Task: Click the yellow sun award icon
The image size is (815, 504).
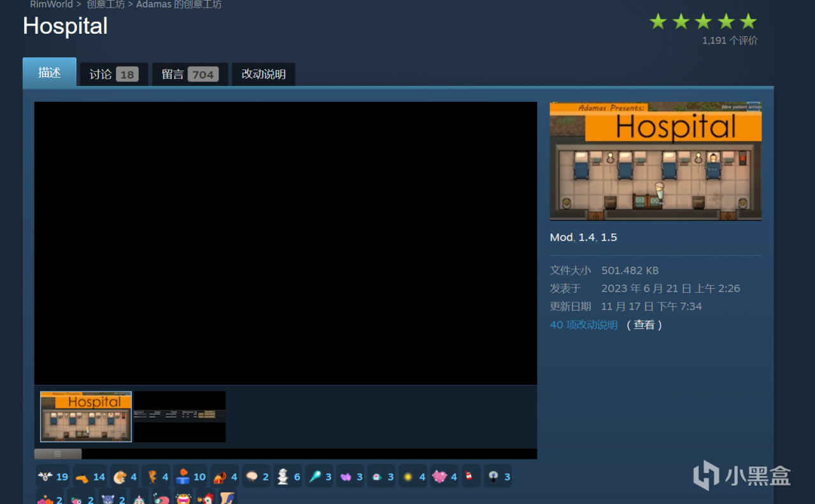Action: point(413,476)
